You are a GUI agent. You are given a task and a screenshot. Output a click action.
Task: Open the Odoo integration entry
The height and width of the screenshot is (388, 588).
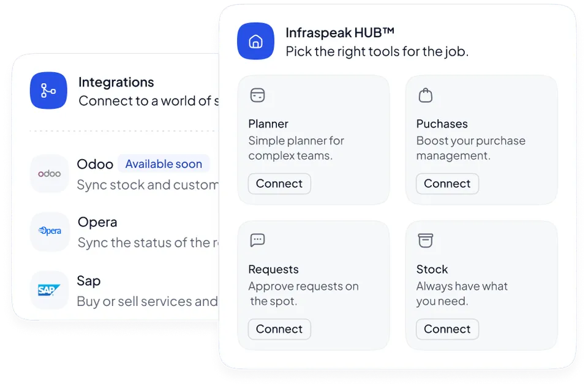[x=95, y=164]
